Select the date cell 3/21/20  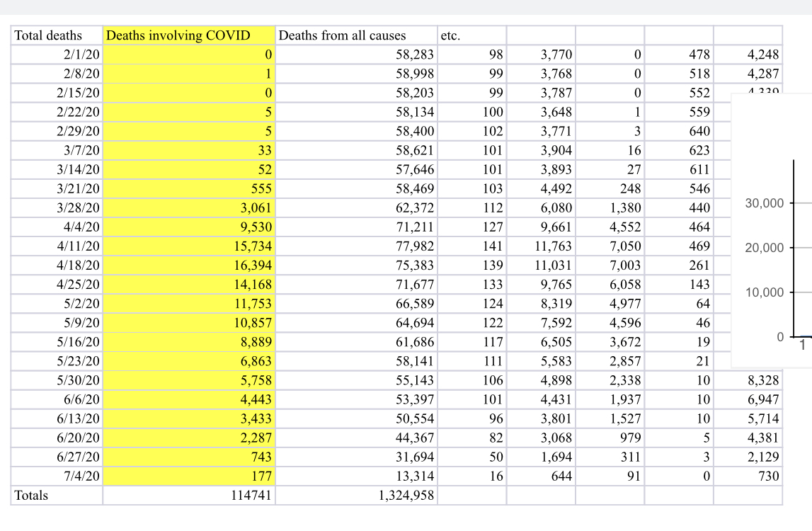click(57, 188)
